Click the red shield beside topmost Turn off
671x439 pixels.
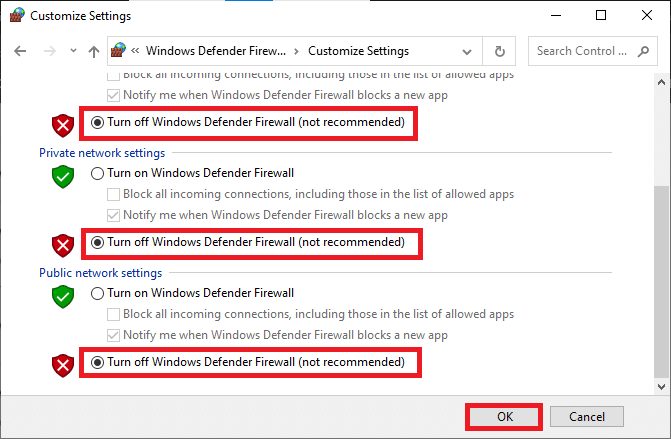tap(63, 125)
